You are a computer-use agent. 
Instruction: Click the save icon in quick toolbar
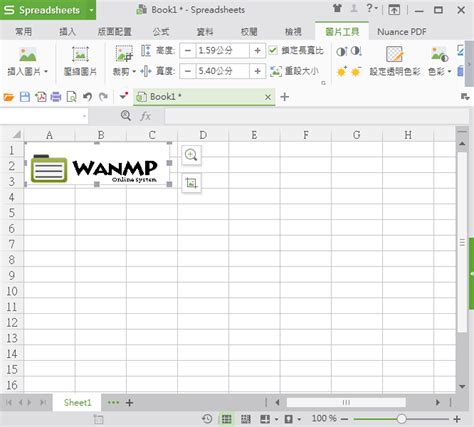(25, 97)
